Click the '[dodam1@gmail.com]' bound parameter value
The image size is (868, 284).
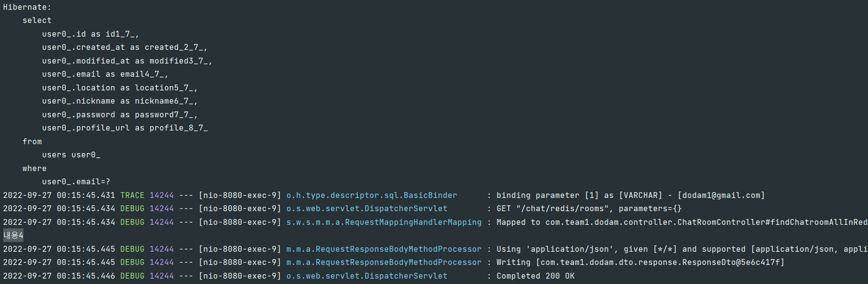pyautogui.click(x=721, y=196)
